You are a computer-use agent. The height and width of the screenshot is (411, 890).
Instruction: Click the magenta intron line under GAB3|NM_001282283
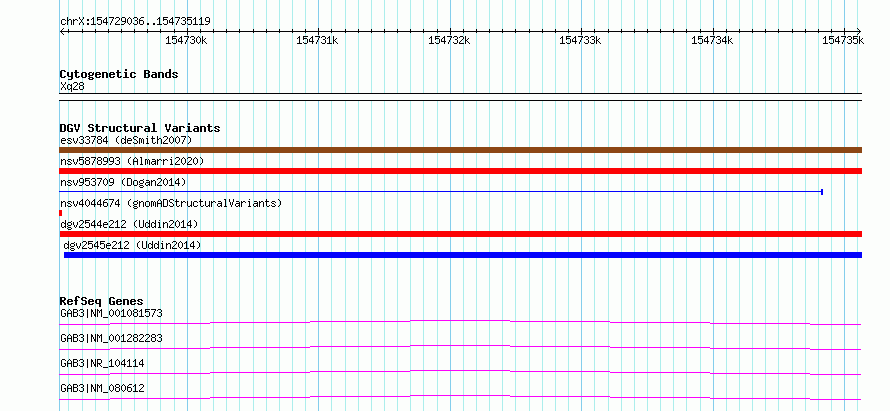(x=460, y=347)
